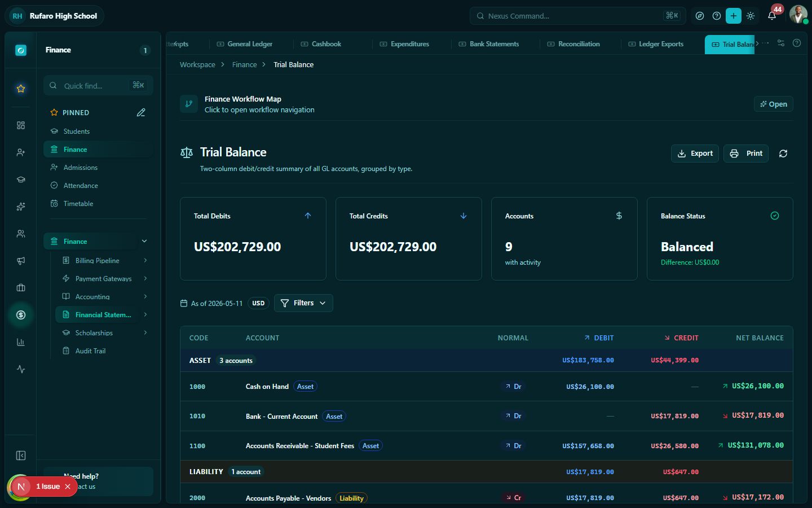This screenshot has width=812, height=508.
Task: Open the sparkles icon in icon rail
Action: pyautogui.click(x=21, y=207)
